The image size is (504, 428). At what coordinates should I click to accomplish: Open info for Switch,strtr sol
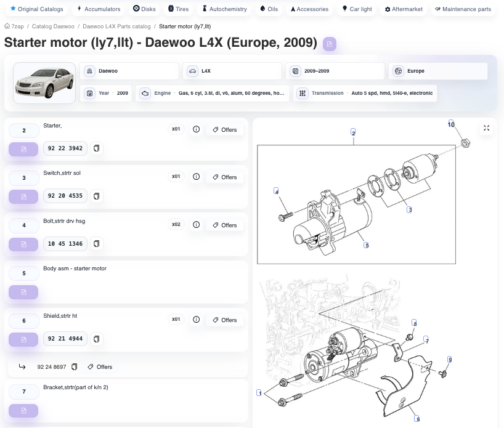196,176
